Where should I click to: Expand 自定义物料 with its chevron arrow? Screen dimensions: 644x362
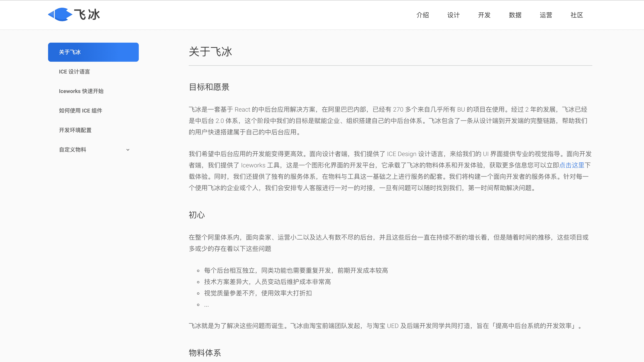pyautogui.click(x=128, y=150)
